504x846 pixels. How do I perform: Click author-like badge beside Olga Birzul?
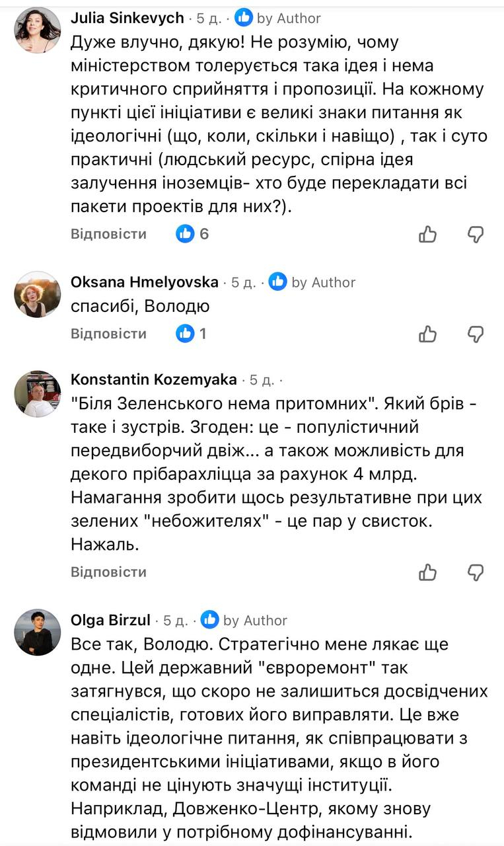point(209,620)
